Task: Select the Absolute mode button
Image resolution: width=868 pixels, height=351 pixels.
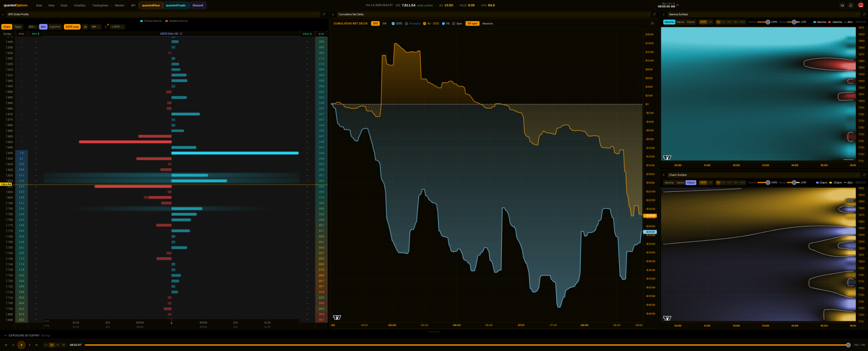Action: (488, 23)
